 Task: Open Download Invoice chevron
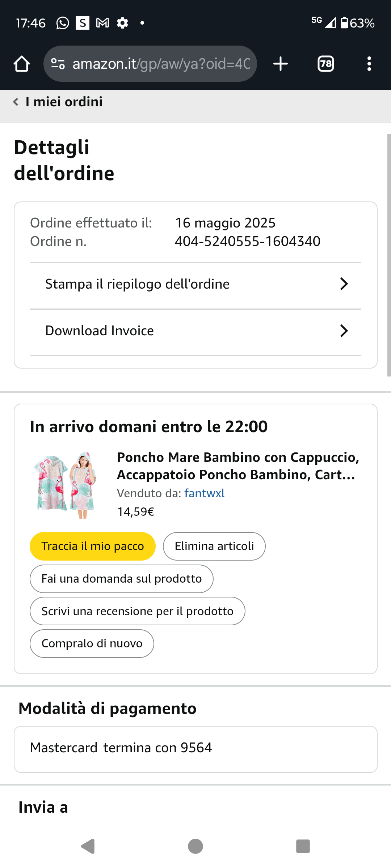[x=344, y=331]
